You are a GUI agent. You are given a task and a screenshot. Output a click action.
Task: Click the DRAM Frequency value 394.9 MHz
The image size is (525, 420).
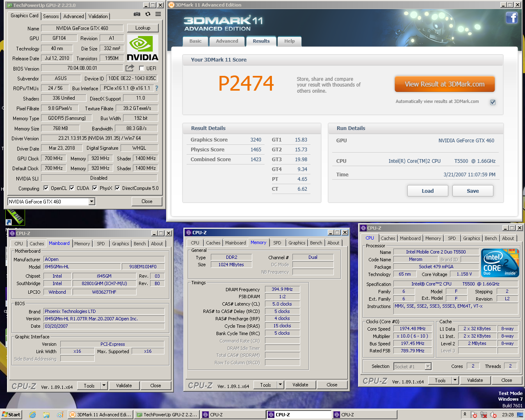(282, 289)
